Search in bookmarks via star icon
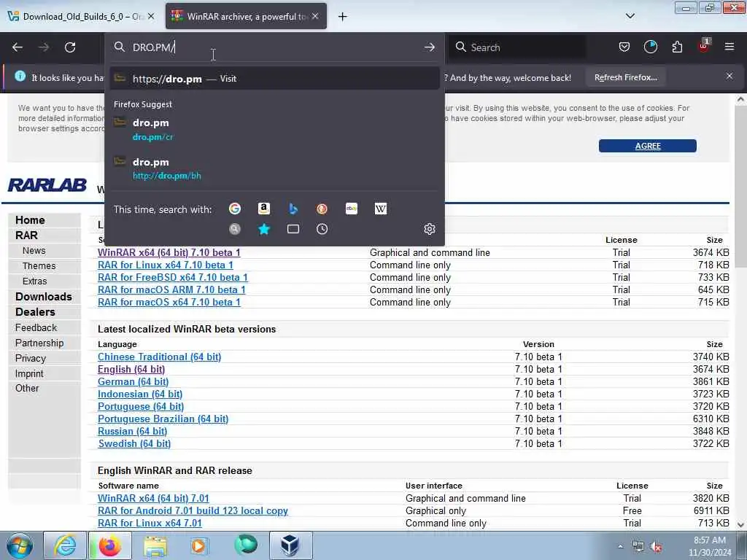The height and width of the screenshot is (560, 747). 264,229
